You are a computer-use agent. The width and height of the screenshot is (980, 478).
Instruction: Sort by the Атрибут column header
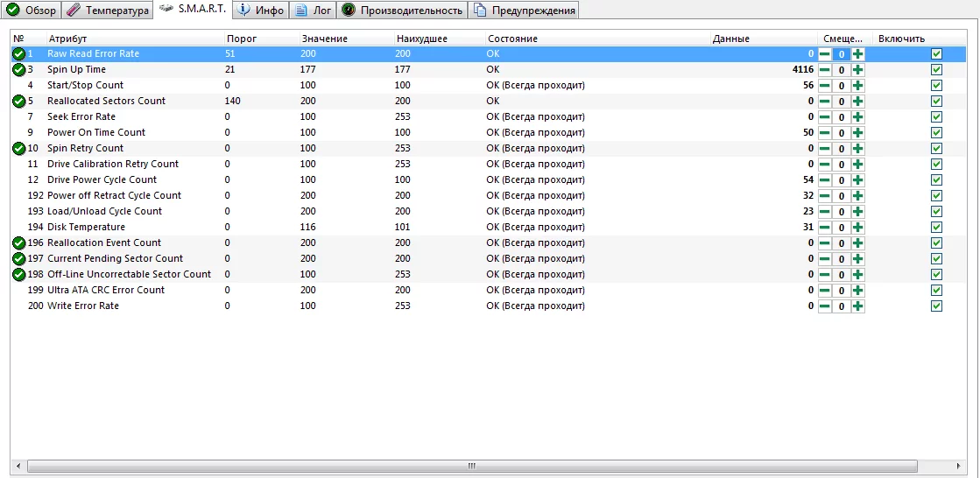click(134, 39)
